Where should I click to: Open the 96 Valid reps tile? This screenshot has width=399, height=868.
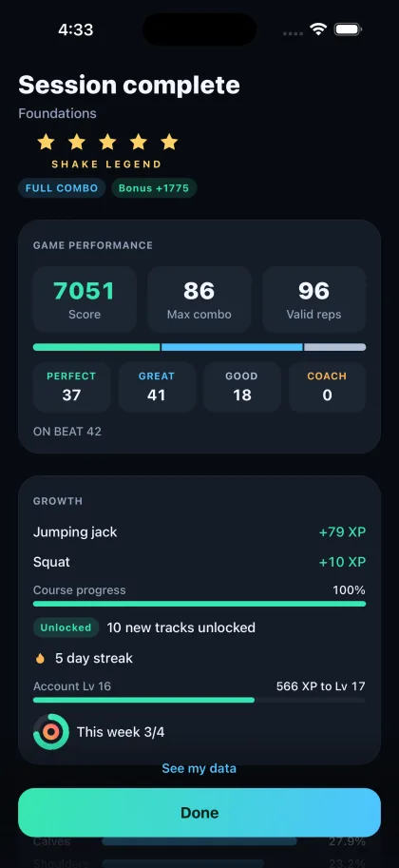pos(313,299)
